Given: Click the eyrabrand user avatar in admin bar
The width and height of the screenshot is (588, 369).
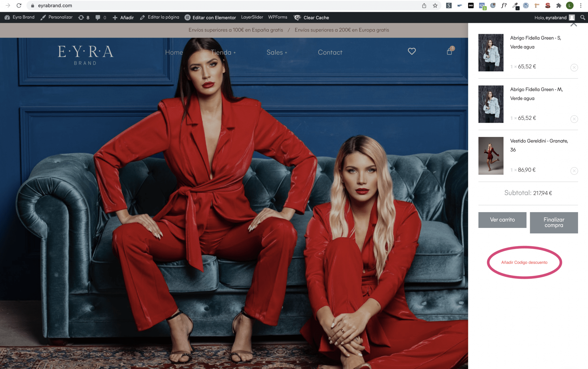Looking at the screenshot, I should (572, 17).
